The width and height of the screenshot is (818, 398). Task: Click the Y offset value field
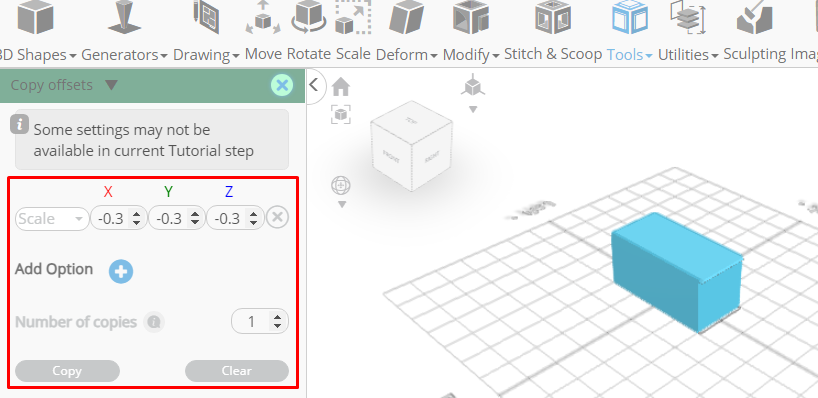(x=176, y=218)
